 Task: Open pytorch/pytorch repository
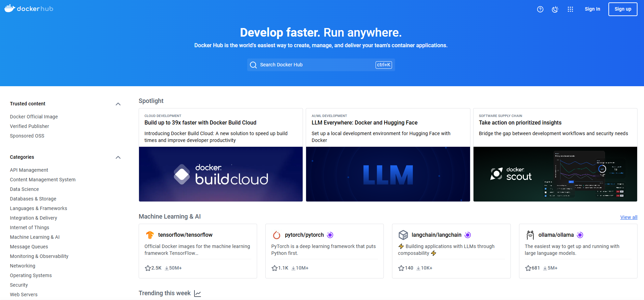[304, 235]
